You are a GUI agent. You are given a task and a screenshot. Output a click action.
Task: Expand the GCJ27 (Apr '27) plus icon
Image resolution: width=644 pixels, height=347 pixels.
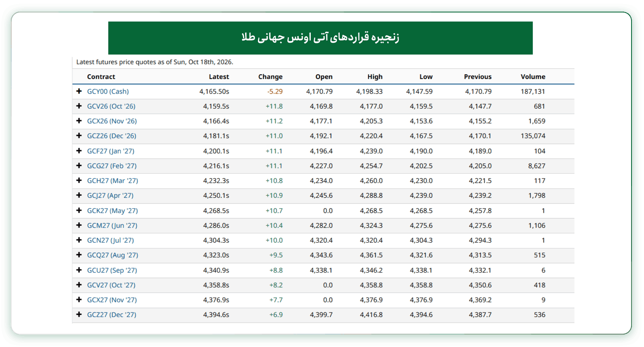click(79, 195)
